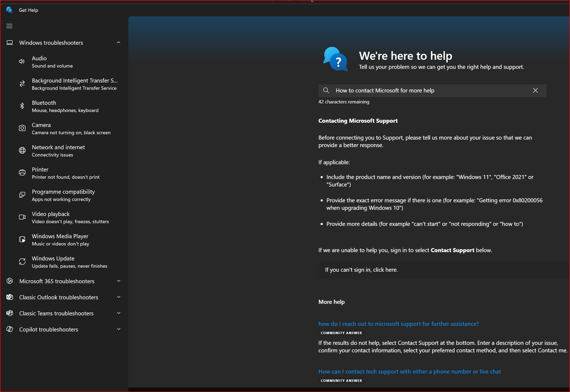This screenshot has width=570, height=392.
Task: Open the hamburger navigation menu
Action: click(x=9, y=26)
